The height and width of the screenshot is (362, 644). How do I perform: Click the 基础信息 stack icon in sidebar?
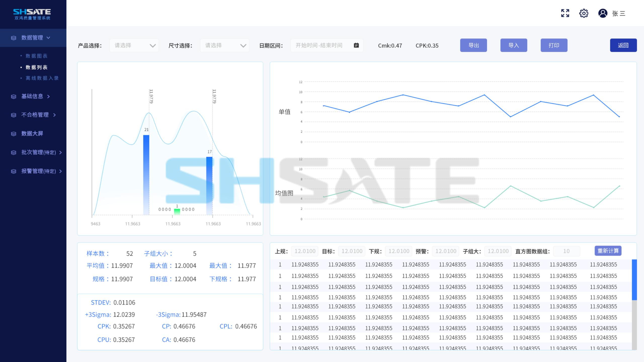[x=14, y=97]
